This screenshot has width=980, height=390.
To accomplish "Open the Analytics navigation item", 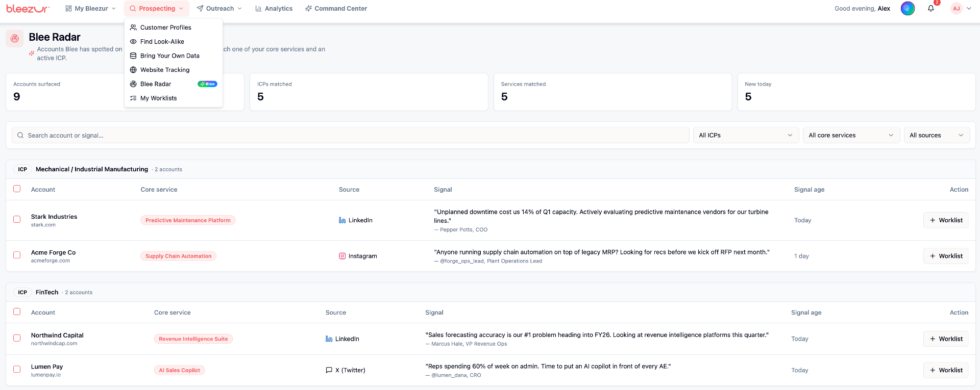I will tap(274, 9).
